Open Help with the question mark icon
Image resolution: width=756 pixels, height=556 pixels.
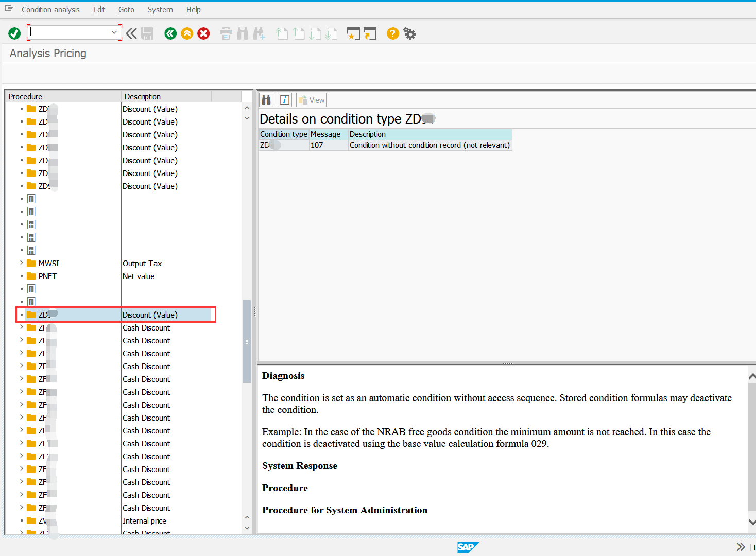(393, 33)
